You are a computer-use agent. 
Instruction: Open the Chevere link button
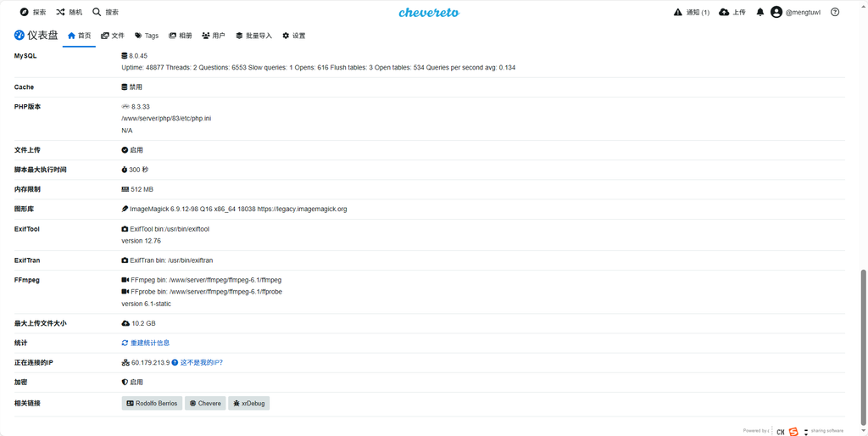click(205, 403)
